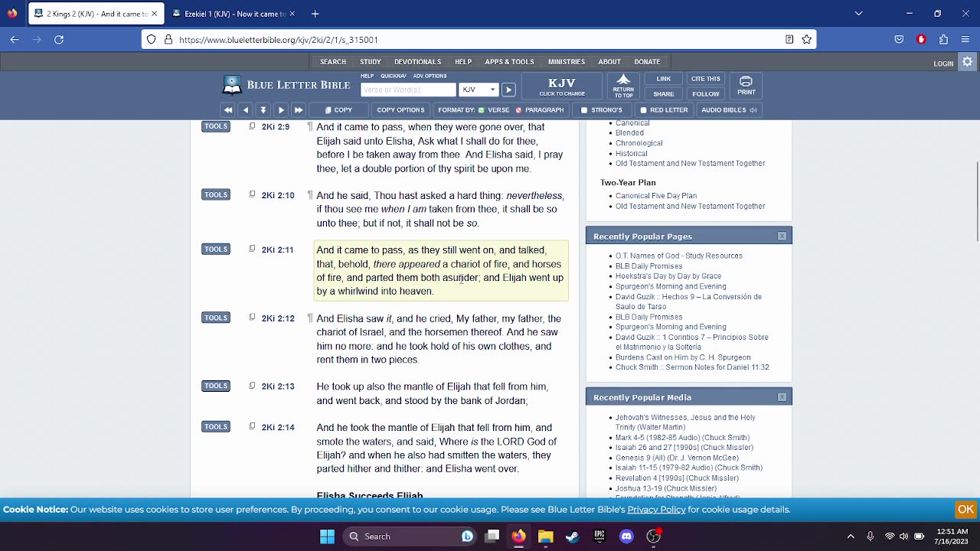Open BLB Daily Promises link below O.T. Names
The height and width of the screenshot is (551, 980).
click(648, 266)
